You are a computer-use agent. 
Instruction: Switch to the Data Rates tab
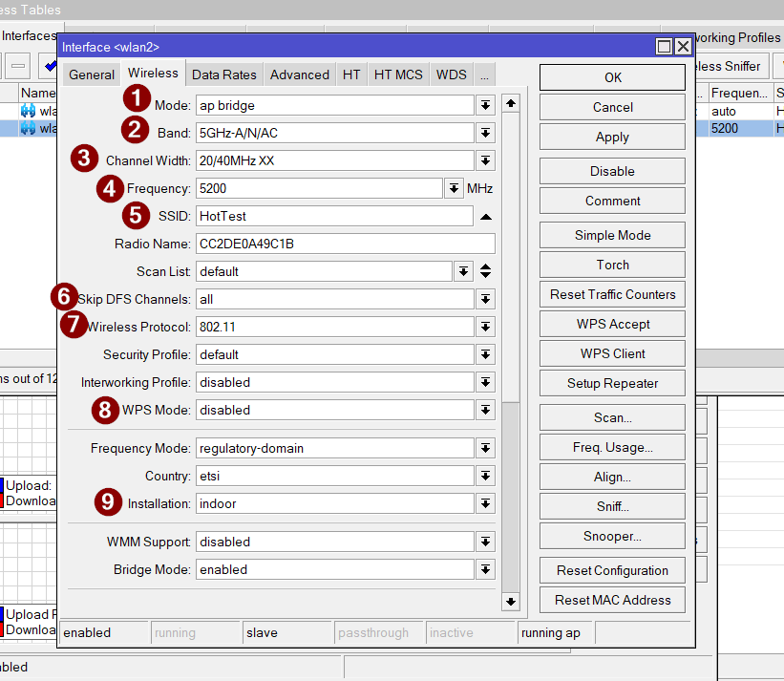pyautogui.click(x=224, y=75)
